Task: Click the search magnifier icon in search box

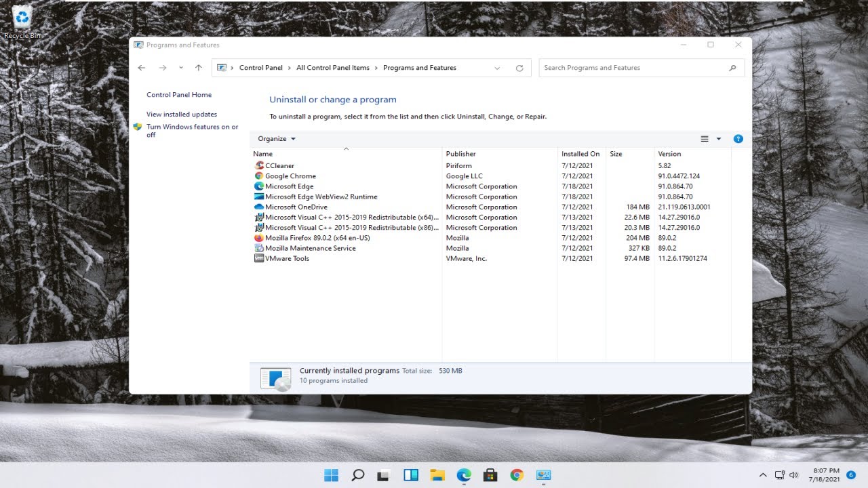Action: pyautogui.click(x=732, y=68)
